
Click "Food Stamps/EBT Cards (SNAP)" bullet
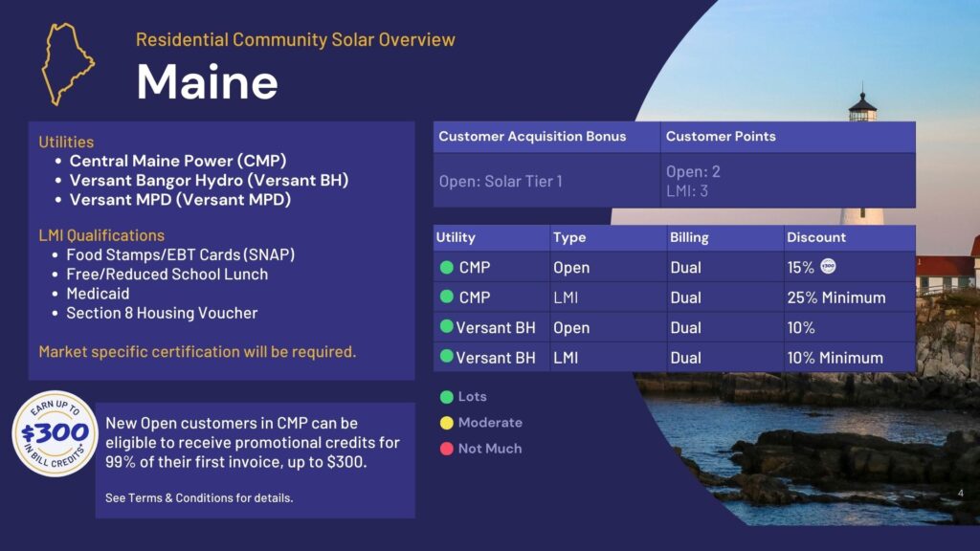181,254
